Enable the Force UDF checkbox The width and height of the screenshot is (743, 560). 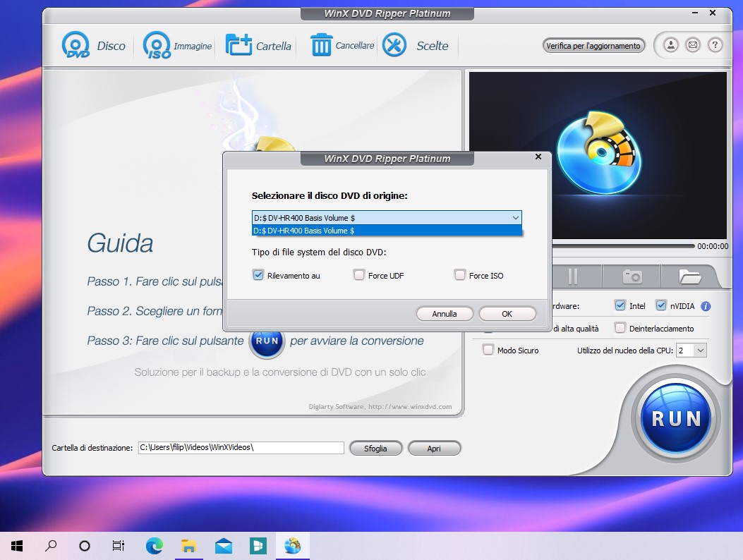click(x=359, y=275)
